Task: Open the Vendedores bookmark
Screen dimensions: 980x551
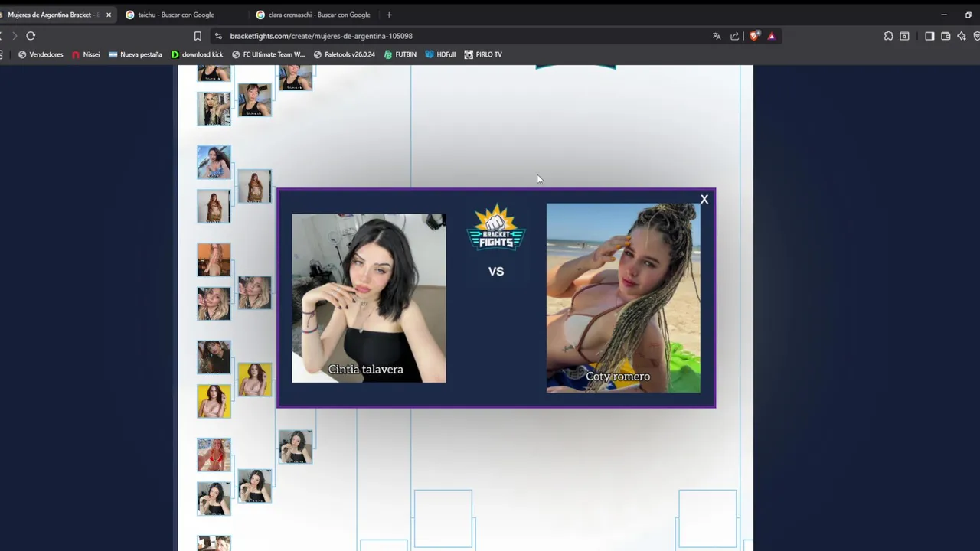Action: pyautogui.click(x=41, y=54)
